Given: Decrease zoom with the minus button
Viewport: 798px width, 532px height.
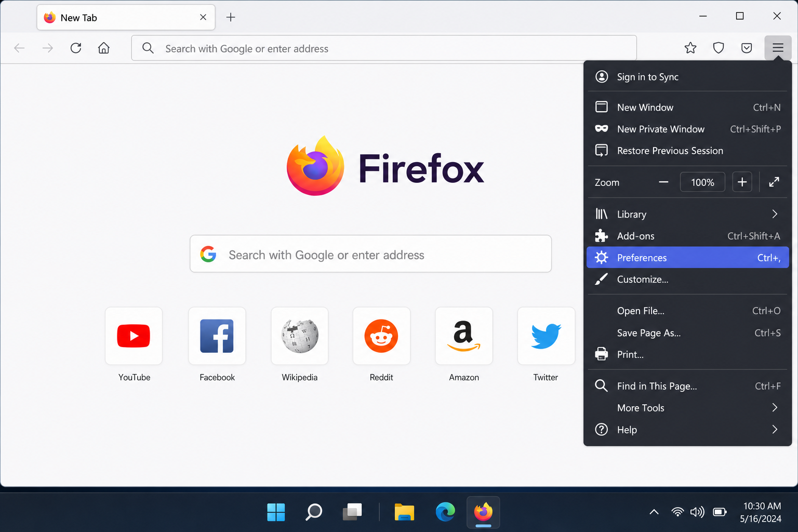Looking at the screenshot, I should [663, 182].
